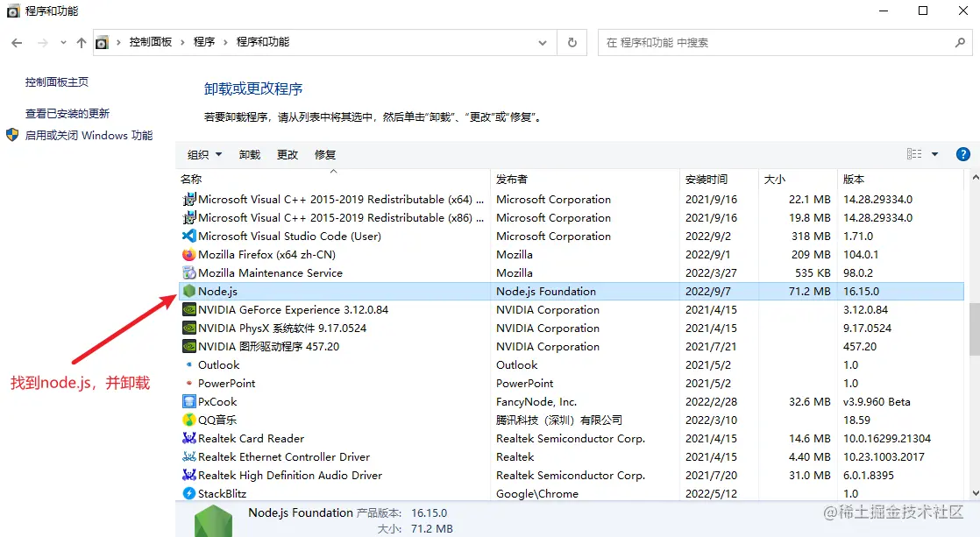
Task: Click the Realtek Card Reader icon
Action: pos(188,438)
